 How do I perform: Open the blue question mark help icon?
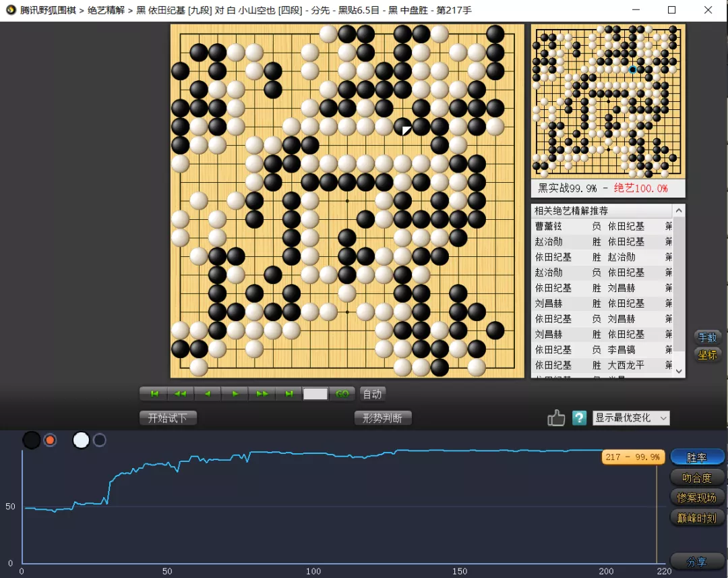click(579, 417)
